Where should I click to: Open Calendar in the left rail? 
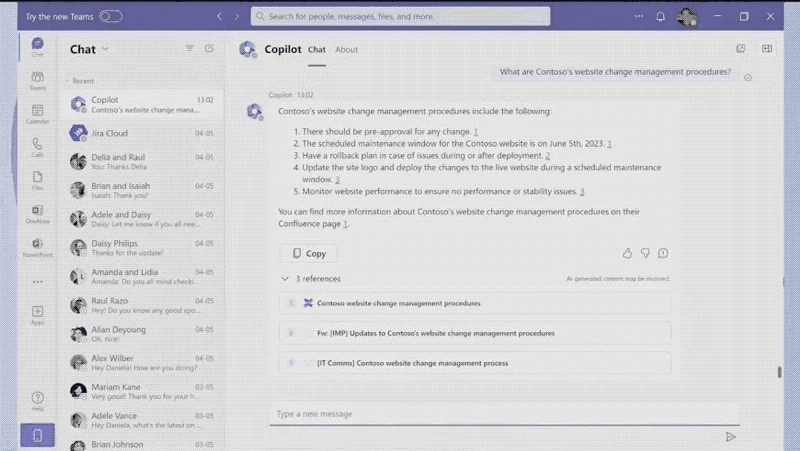(x=37, y=114)
